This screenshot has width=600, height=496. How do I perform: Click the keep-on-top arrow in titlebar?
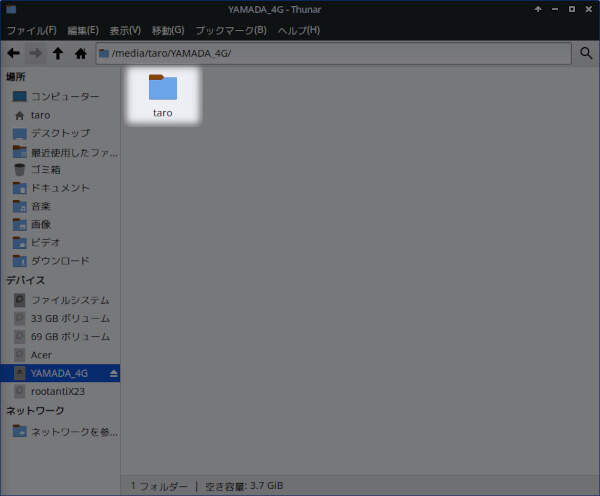[538, 9]
